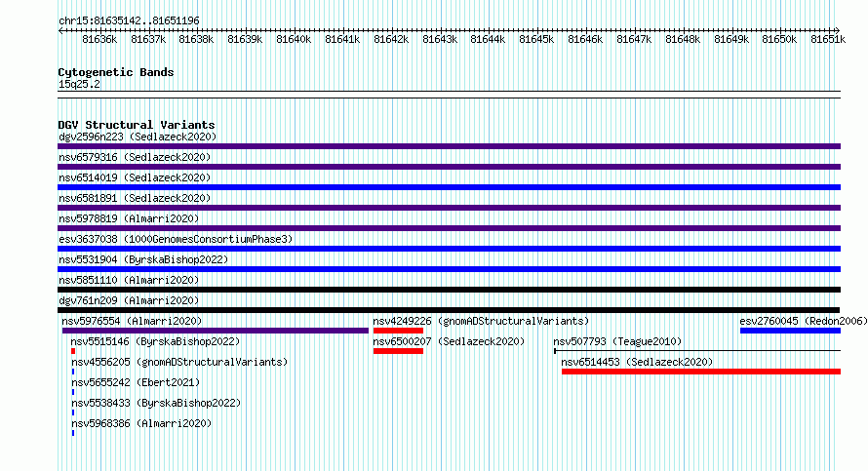Click red bar beneath nsv6514453

(701, 372)
